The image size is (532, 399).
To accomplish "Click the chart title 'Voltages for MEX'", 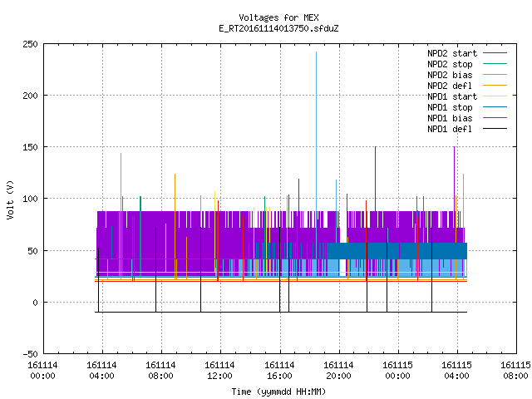I will [278, 17].
